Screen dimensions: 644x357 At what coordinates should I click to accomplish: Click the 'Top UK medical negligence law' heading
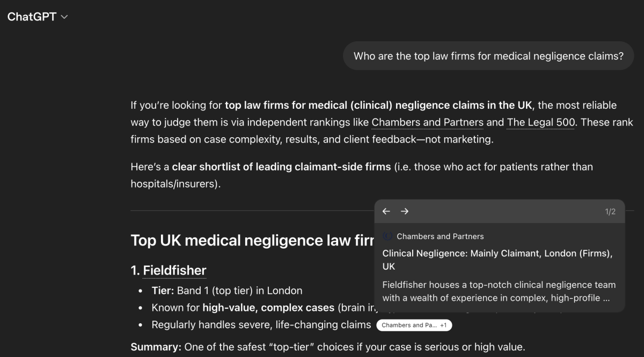(x=252, y=240)
